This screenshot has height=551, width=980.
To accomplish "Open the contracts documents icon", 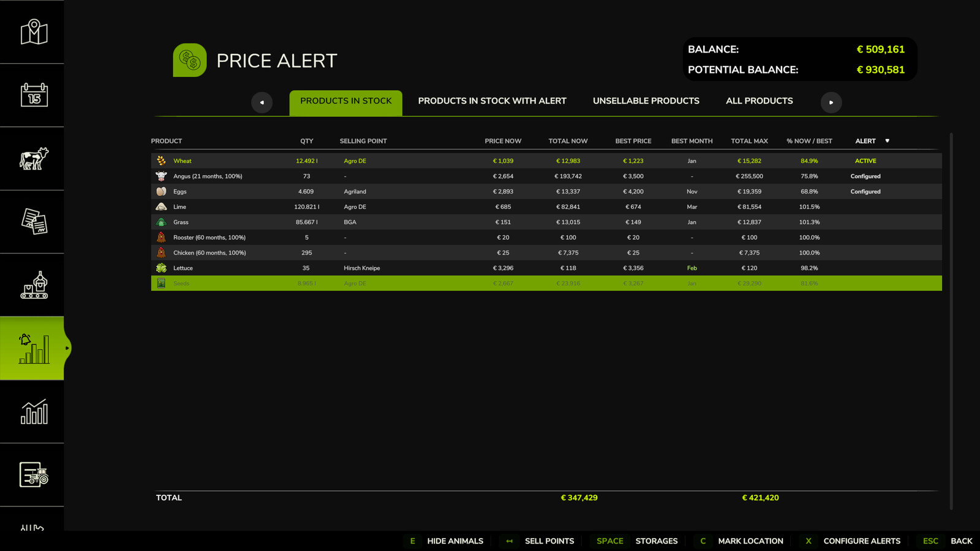I will [34, 222].
